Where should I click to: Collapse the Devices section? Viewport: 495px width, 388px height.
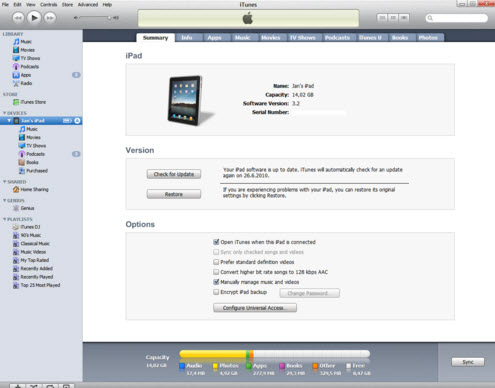click(x=4, y=113)
